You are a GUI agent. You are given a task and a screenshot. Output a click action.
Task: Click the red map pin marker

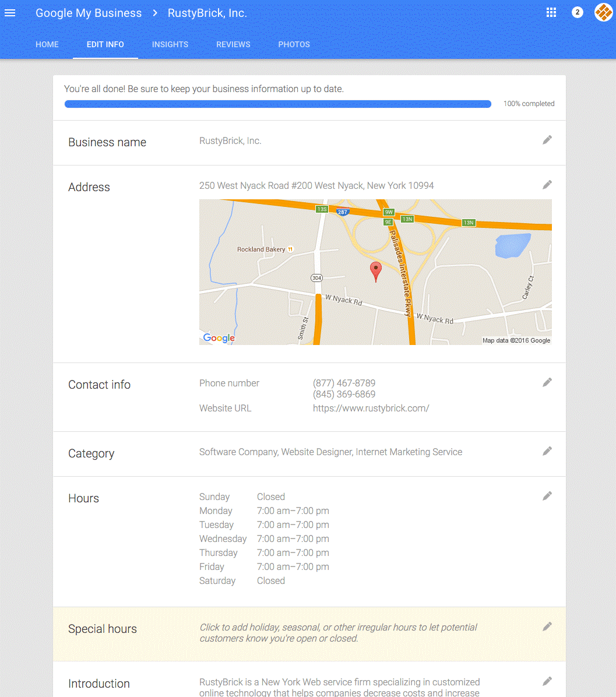click(376, 271)
